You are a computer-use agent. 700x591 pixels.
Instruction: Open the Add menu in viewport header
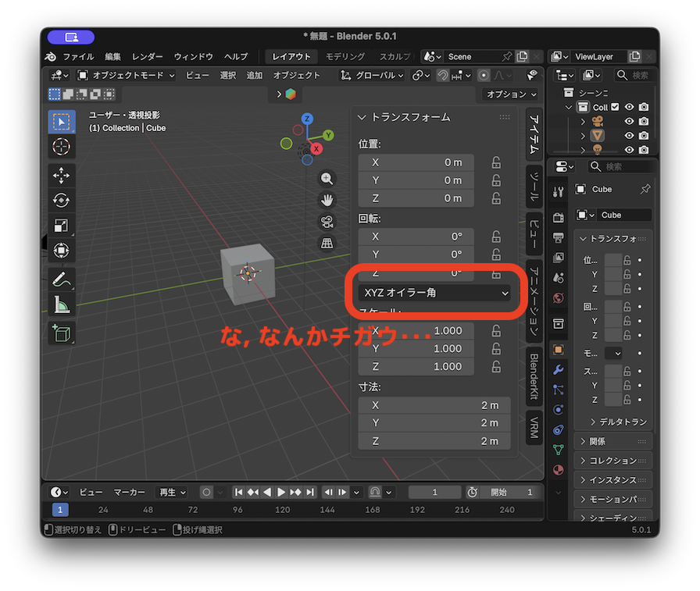tap(255, 76)
